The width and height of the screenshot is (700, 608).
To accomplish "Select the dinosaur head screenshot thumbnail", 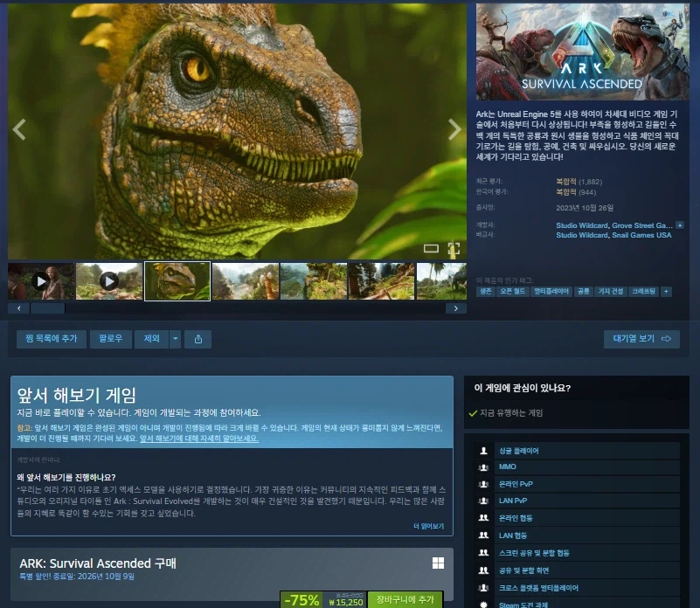I will coord(177,281).
